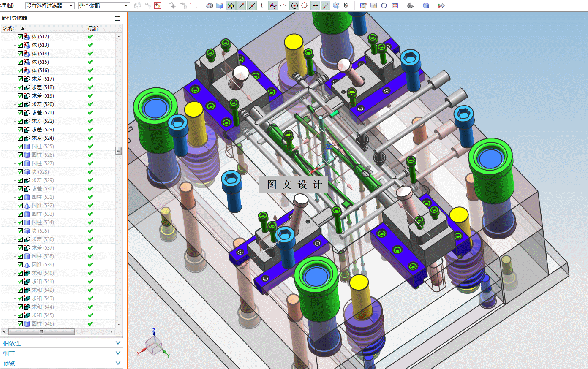The width and height of the screenshot is (588, 369).
Task: Click the quadrant point snap icon
Action: pyautogui.click(x=304, y=5)
